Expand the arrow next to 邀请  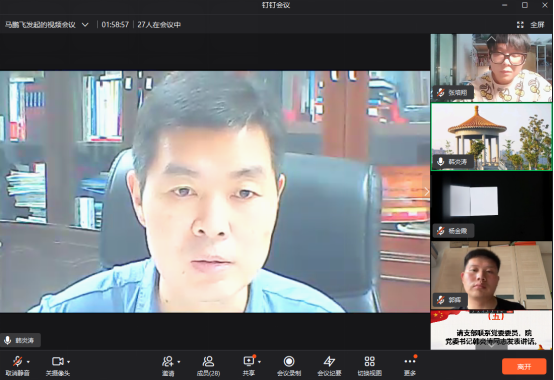pyautogui.click(x=179, y=362)
